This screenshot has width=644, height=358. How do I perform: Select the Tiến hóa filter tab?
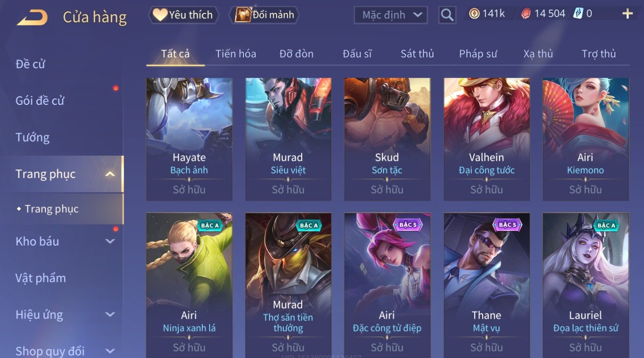click(x=236, y=54)
